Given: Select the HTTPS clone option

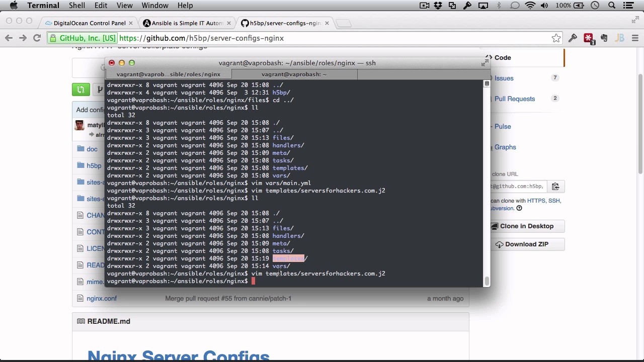Looking at the screenshot, I should [536, 201].
